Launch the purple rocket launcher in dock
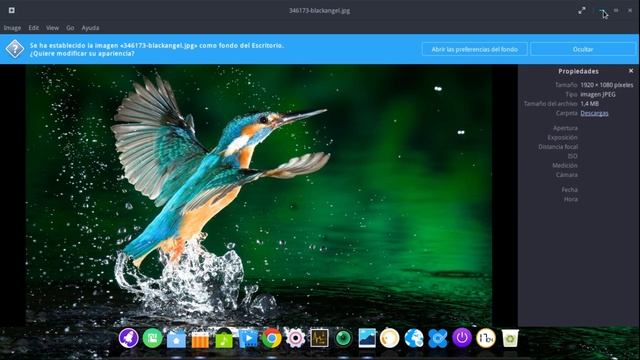Viewport: 640px width, 360px height. [x=129, y=338]
